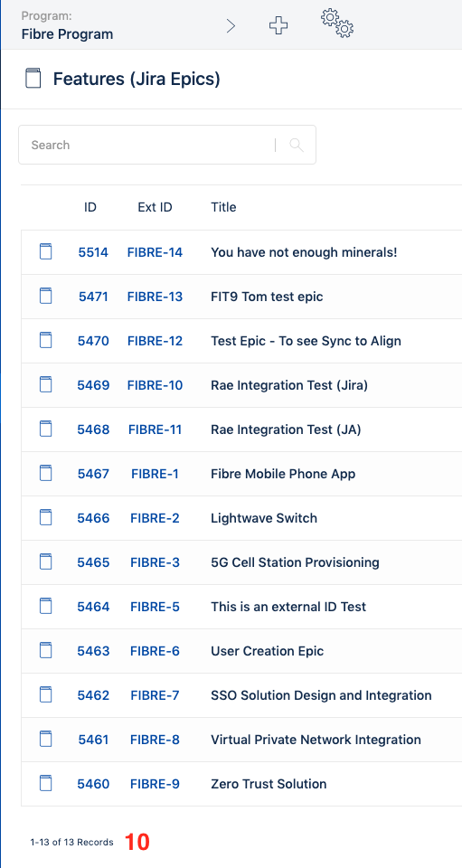
Task: Follow the FIBRE-8 external ID link
Action: (x=155, y=740)
